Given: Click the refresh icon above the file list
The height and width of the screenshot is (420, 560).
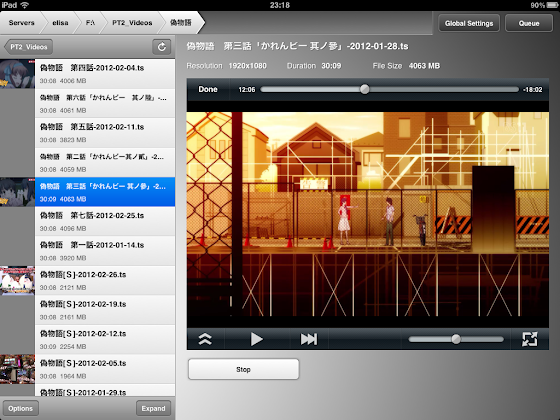Looking at the screenshot, I should click(161, 47).
